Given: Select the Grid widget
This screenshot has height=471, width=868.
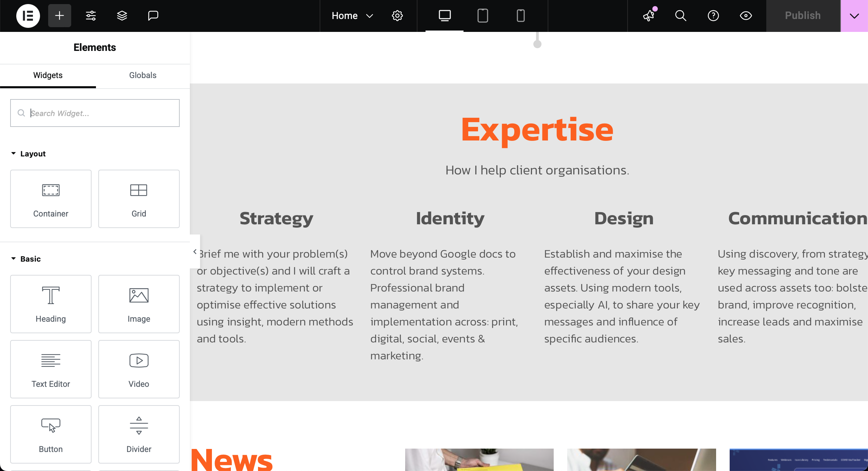Looking at the screenshot, I should (139, 199).
